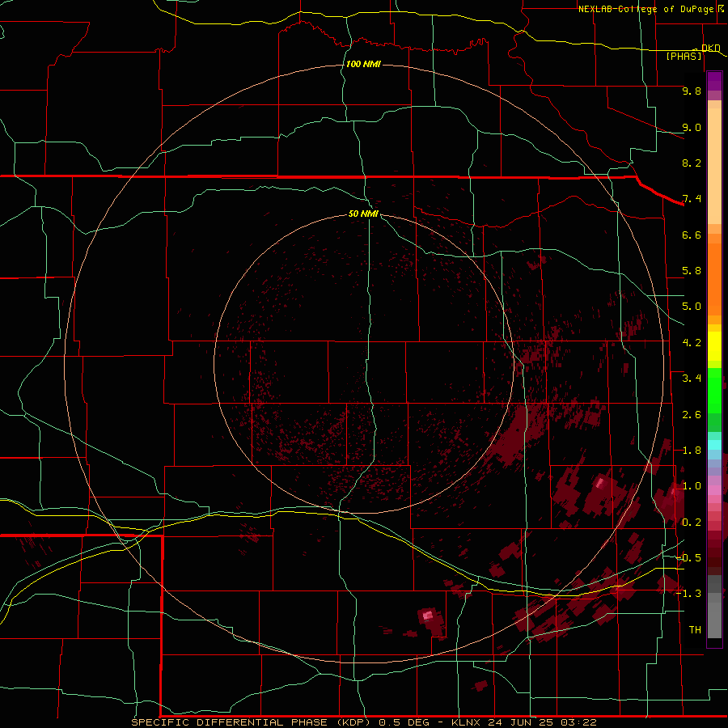
Task: Click the cyan band of the color legend
Action: 714,444
